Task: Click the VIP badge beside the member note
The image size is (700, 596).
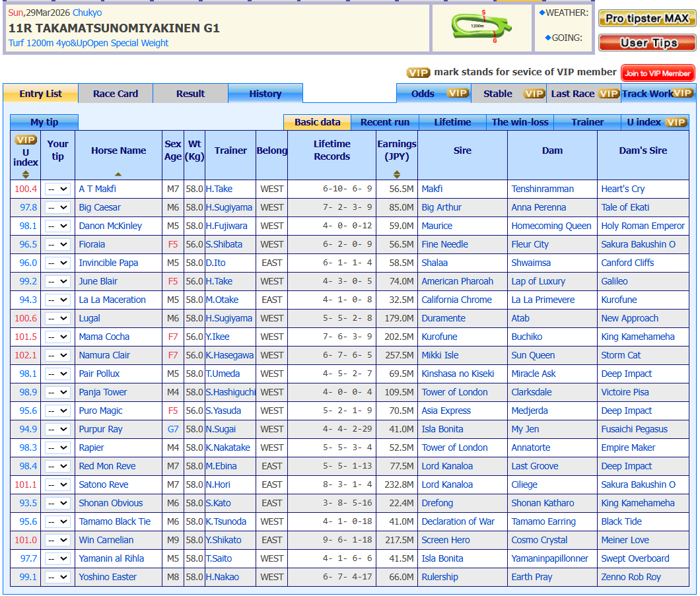Action: (x=418, y=72)
